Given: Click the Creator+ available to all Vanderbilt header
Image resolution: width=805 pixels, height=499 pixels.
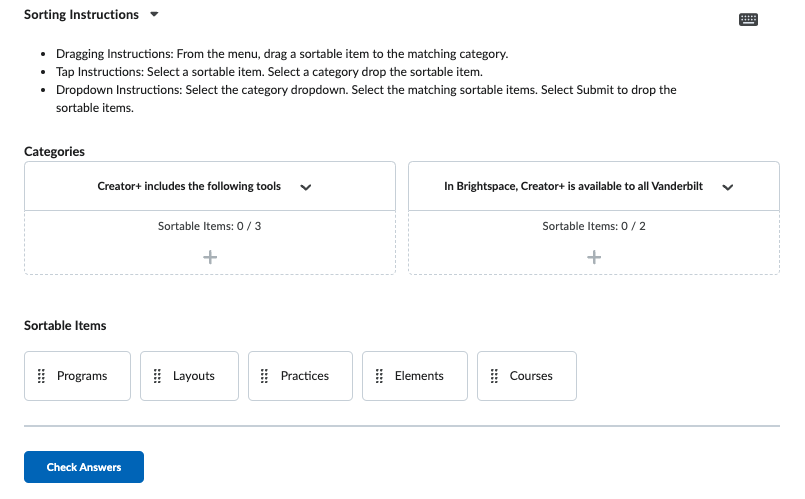Looking at the screenshot, I should point(580,187).
